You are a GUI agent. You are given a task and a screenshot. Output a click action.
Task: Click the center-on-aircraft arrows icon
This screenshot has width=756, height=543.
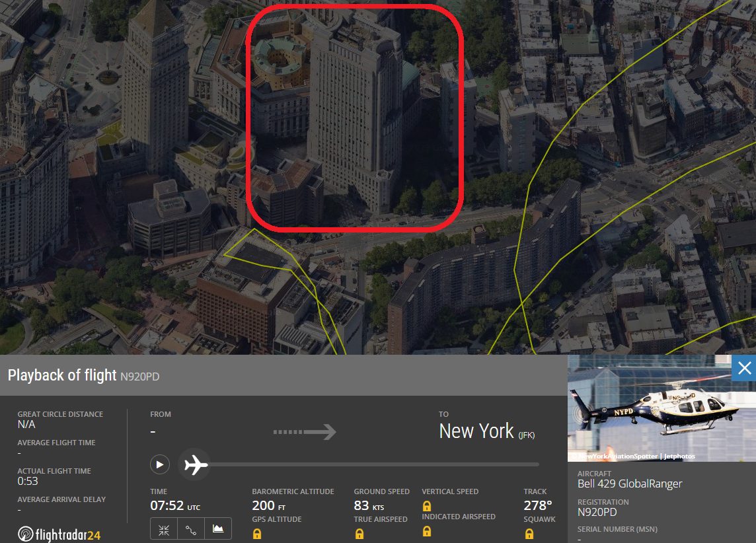click(164, 528)
